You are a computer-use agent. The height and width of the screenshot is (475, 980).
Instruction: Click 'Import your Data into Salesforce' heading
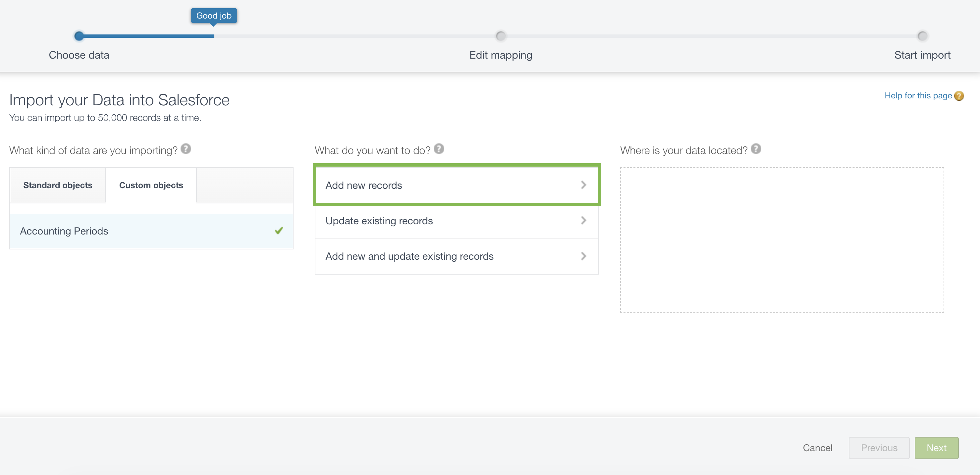point(120,100)
